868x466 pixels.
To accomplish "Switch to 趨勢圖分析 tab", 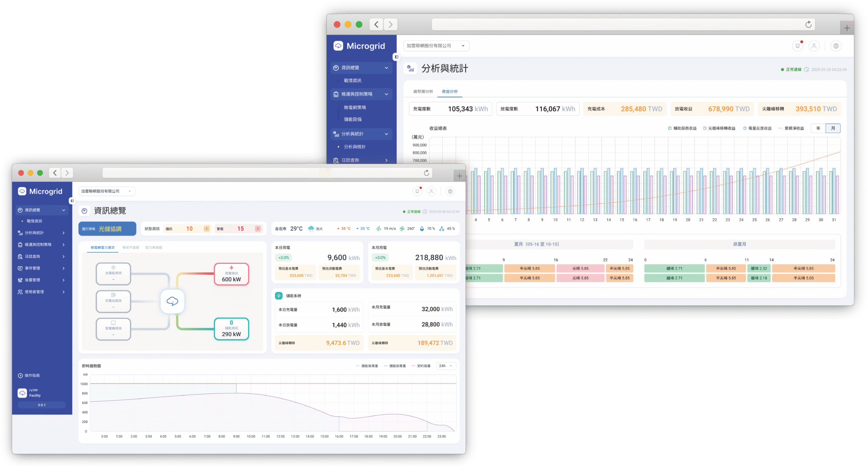I will (x=423, y=92).
